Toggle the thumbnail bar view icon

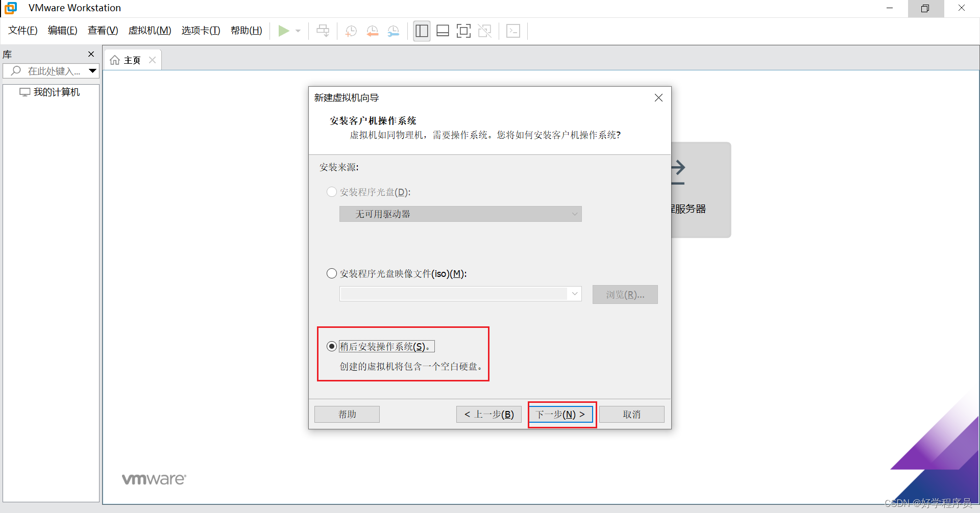click(443, 31)
